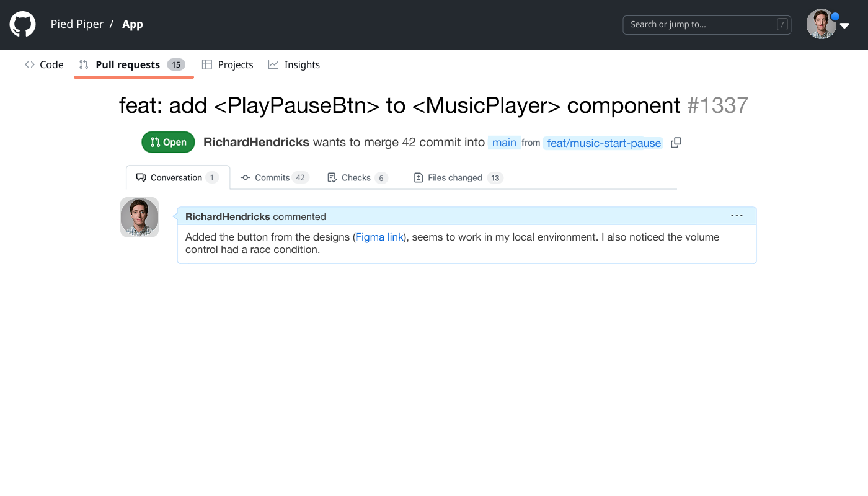Open the user menu dropdown arrow
The height and width of the screenshot is (496, 868).
844,26
